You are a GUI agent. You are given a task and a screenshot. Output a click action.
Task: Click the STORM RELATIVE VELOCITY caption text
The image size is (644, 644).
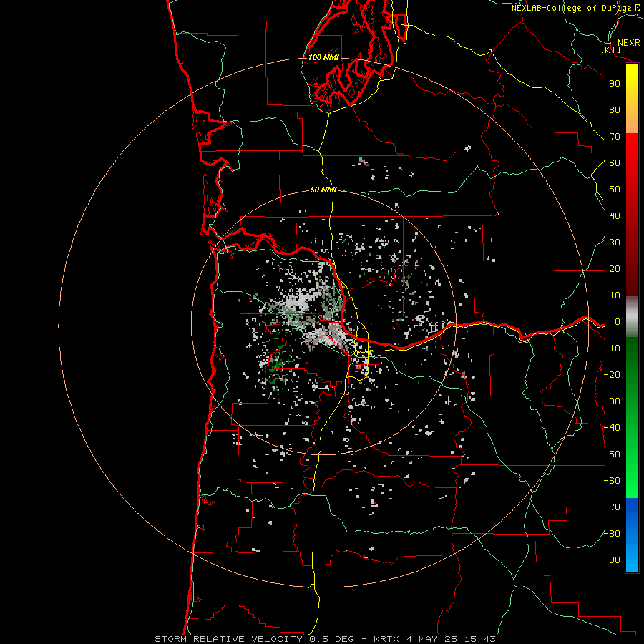coord(228,639)
